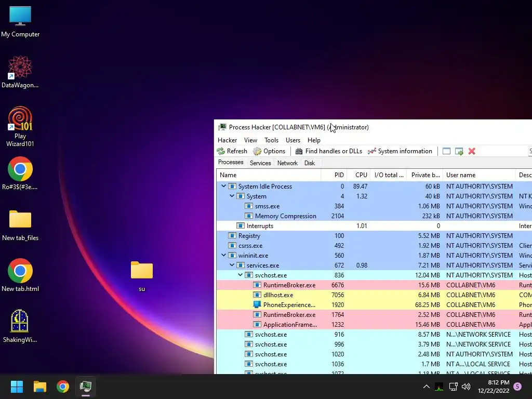Open the Help menu
The image size is (532, 399).
(x=314, y=140)
